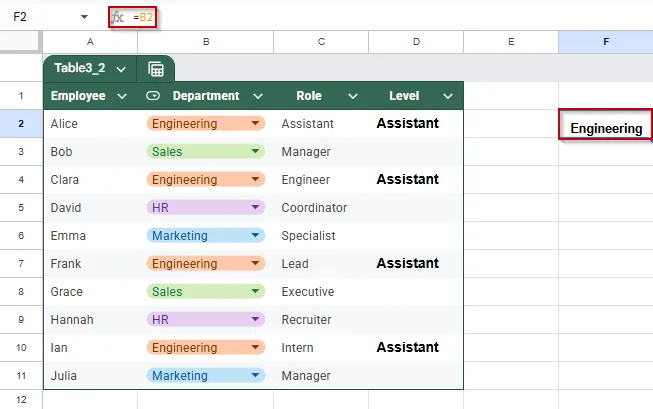Click Julia's Manager role cell
The width and height of the screenshot is (653, 409).
pyautogui.click(x=321, y=376)
